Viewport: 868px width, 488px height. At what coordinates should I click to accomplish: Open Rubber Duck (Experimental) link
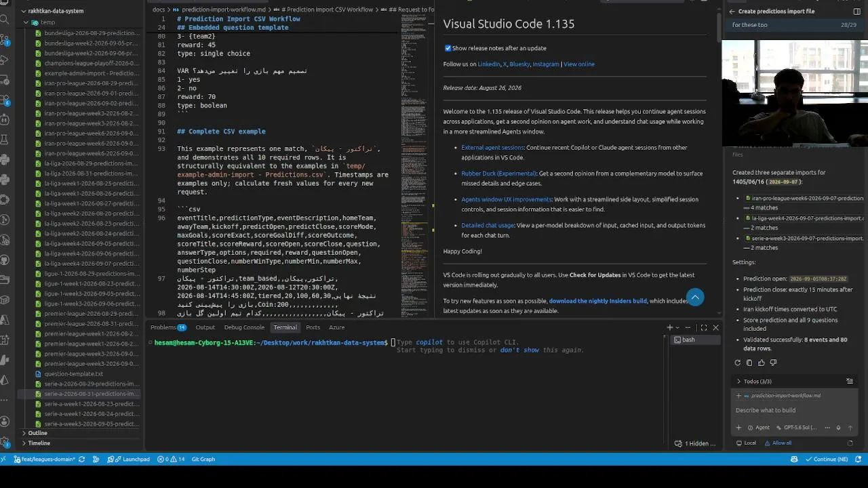499,174
